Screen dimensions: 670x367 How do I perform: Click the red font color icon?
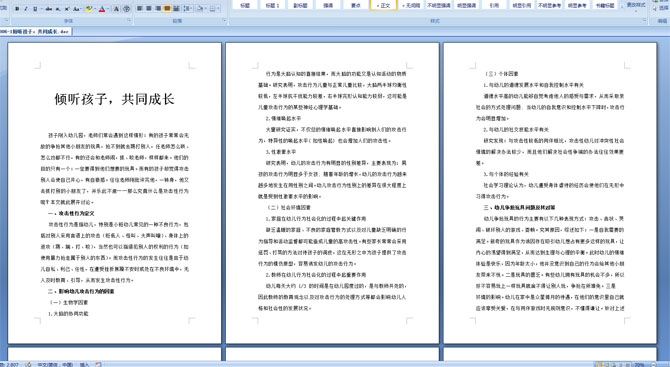[102, 9]
